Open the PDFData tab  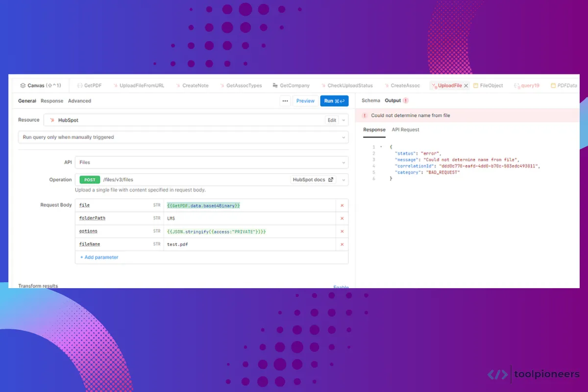coord(563,85)
